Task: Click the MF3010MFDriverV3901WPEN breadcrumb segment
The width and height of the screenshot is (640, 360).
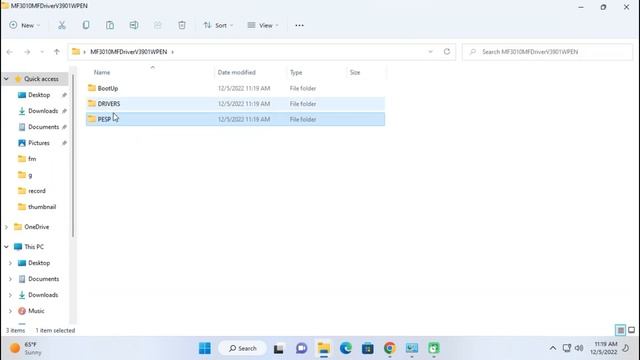Action: (129, 52)
